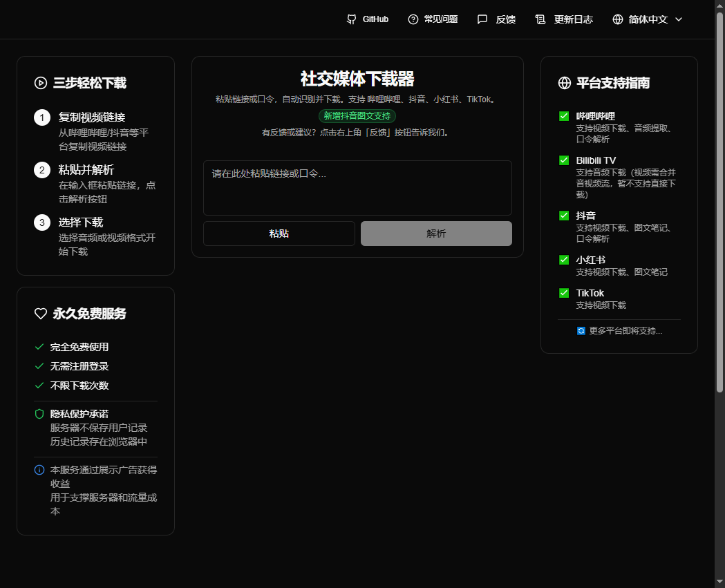Viewport: 725px width, 588px height.
Task: Click the changelog icon beside 更新日志
Action: [540, 19]
